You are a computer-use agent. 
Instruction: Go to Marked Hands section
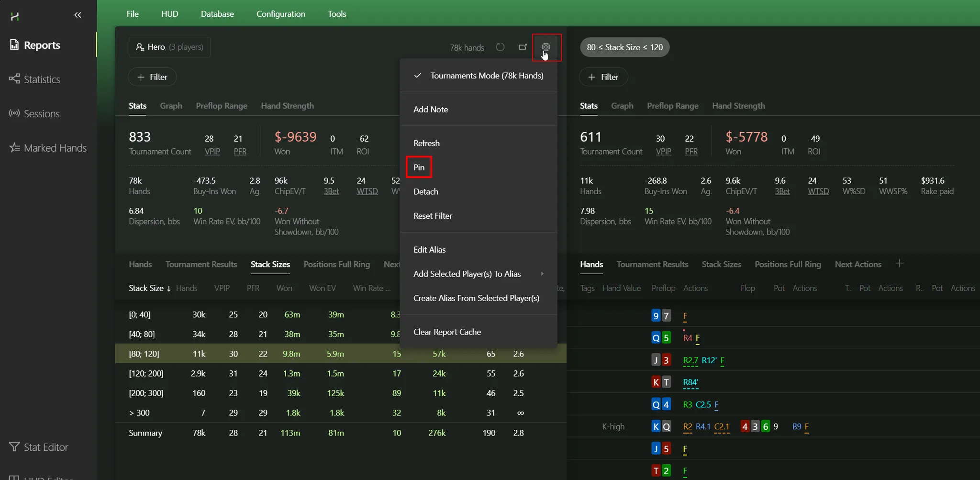pyautogui.click(x=55, y=148)
